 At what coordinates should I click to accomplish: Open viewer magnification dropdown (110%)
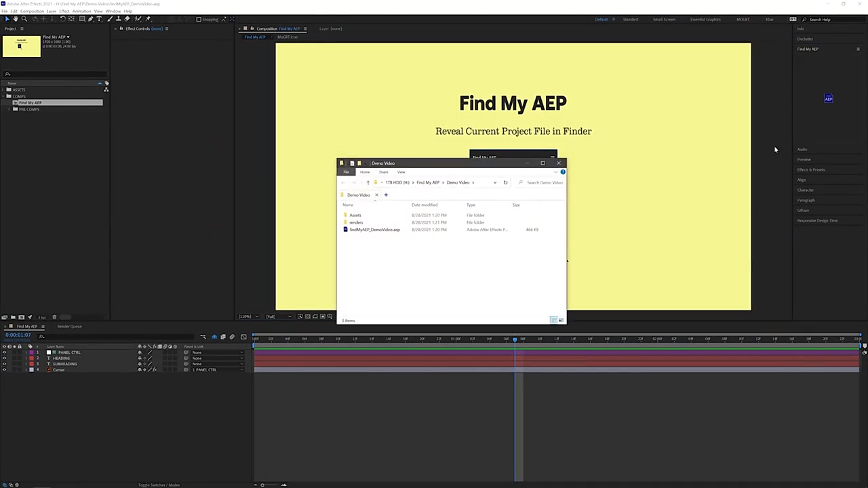click(x=248, y=317)
